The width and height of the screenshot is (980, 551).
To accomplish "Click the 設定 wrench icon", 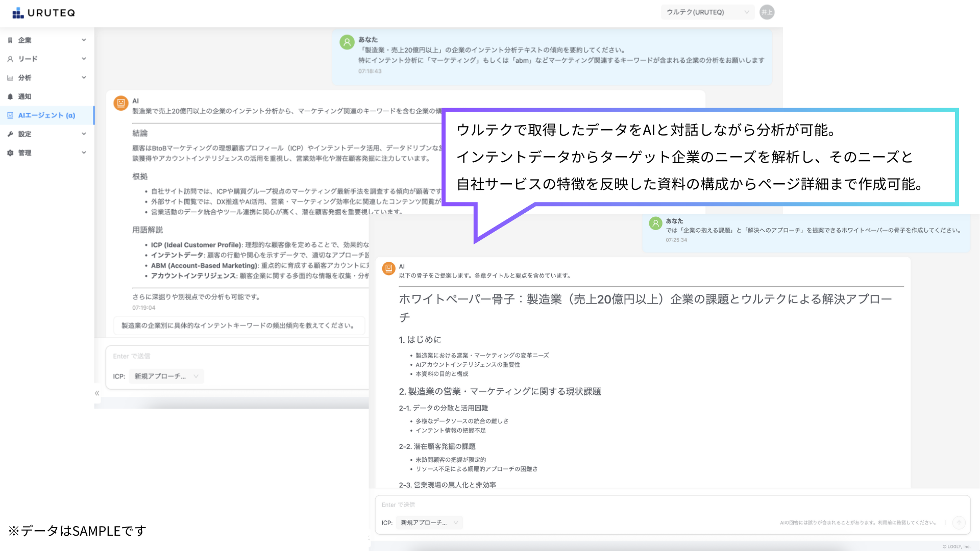I will click(10, 134).
